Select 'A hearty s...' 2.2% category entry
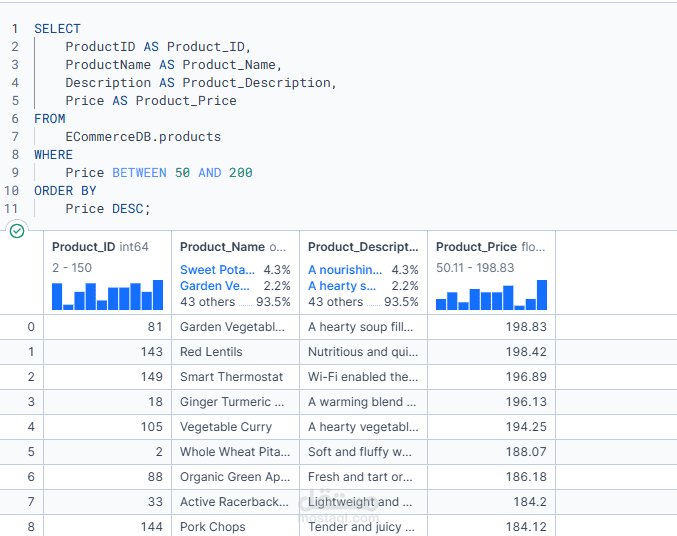Screen dimensions: 677x536 [363, 286]
